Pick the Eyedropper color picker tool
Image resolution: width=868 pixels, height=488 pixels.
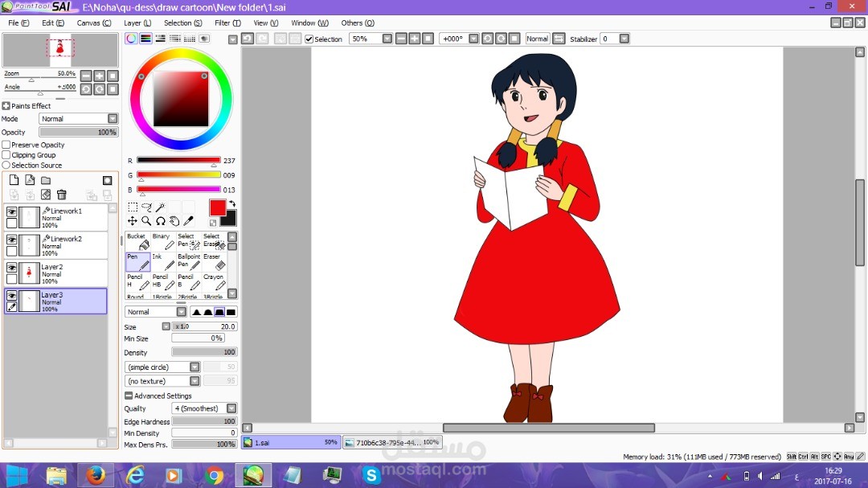[x=188, y=221]
